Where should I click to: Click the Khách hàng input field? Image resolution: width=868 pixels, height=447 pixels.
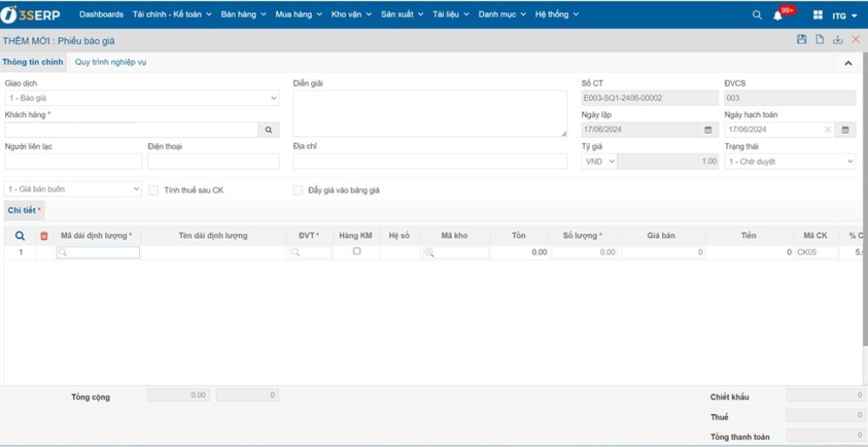coord(131,130)
